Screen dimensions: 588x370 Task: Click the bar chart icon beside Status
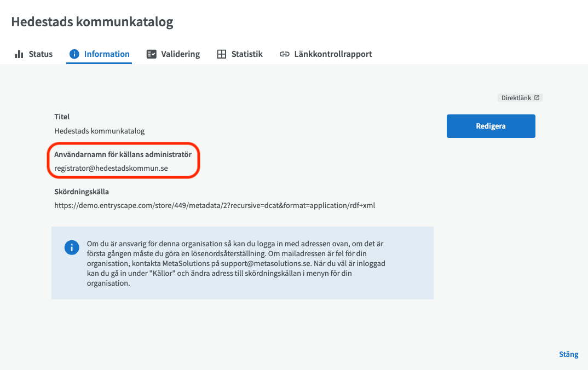19,54
